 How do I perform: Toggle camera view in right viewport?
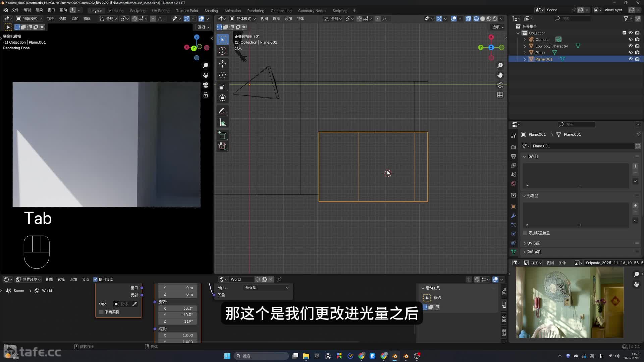coord(500,85)
